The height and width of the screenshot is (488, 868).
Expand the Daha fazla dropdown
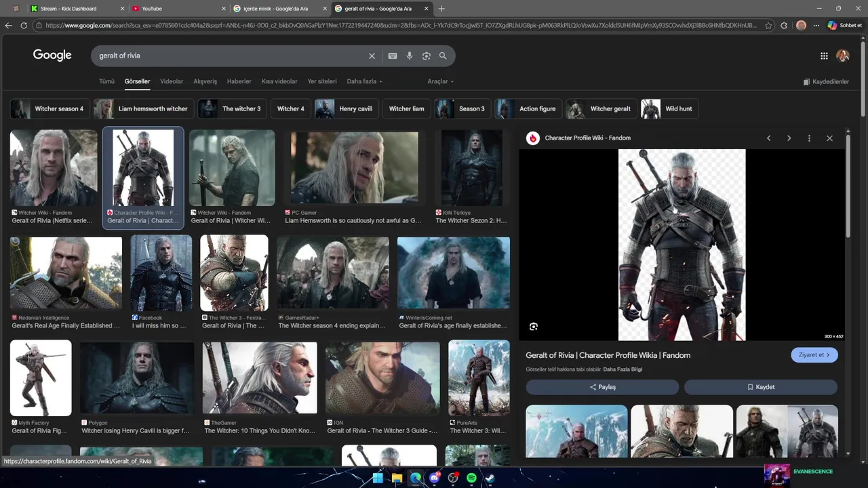[x=365, y=81]
